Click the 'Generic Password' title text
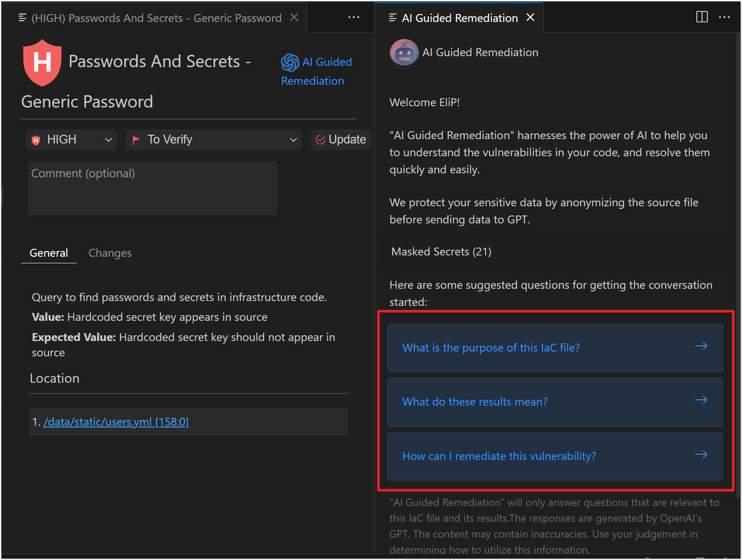 pyautogui.click(x=87, y=102)
